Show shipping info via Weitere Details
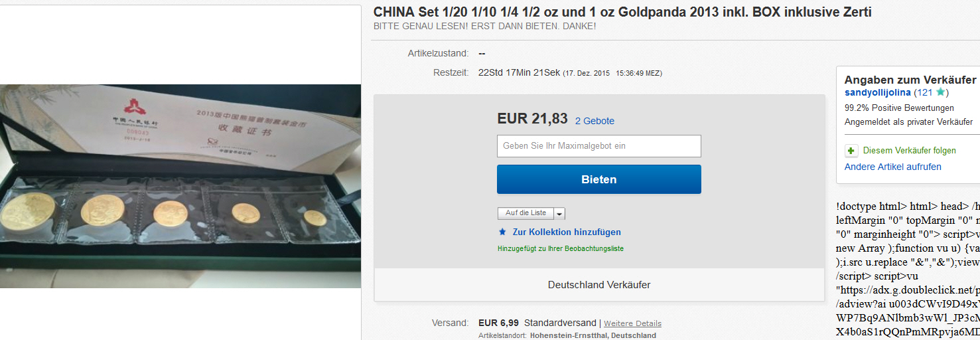 632,323
